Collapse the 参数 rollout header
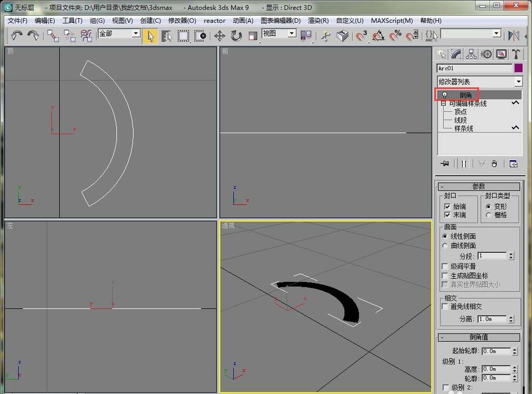 point(478,186)
